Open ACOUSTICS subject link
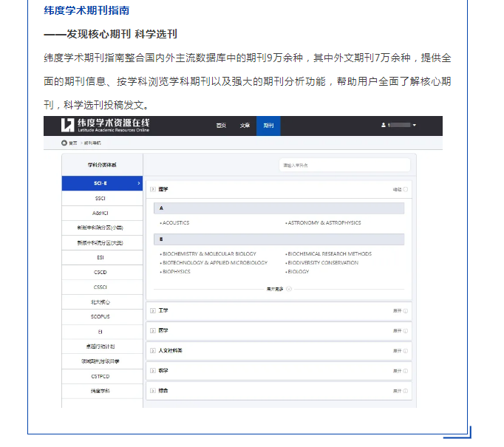This screenshot has height=447, width=504. point(175,222)
